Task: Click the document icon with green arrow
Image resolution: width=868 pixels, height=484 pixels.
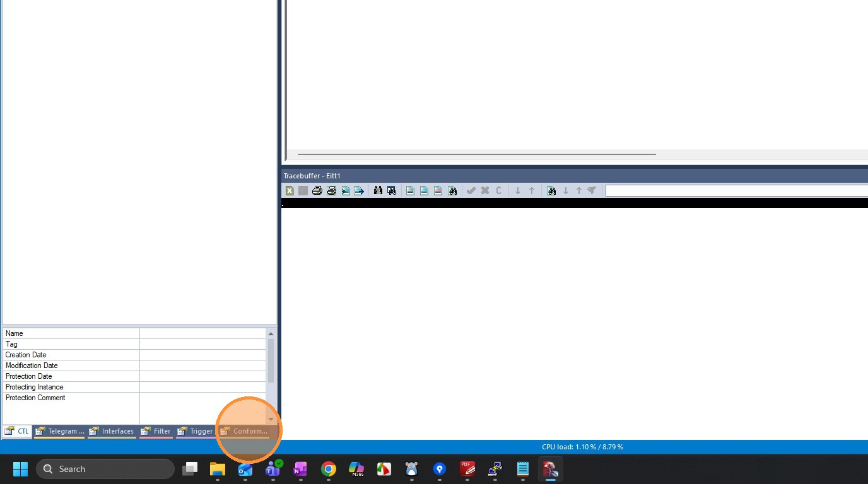Action: tap(346, 190)
